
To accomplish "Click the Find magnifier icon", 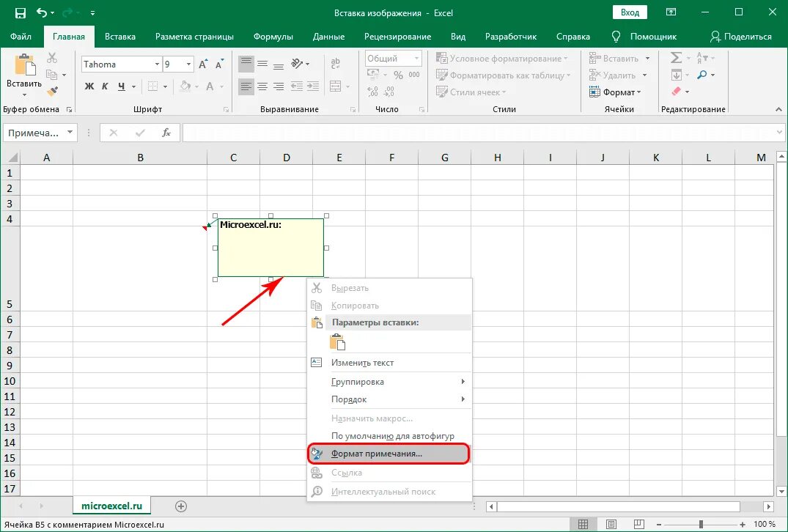I will tap(702, 75).
